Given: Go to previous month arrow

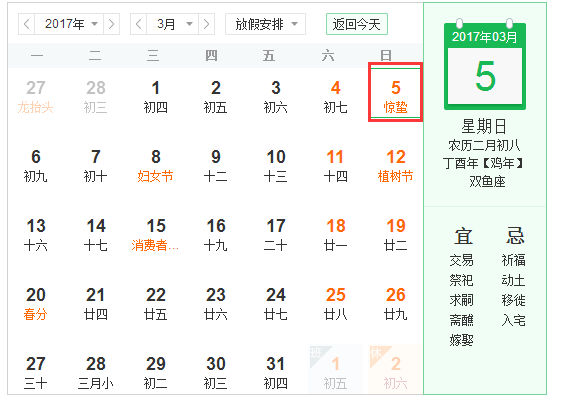Looking at the screenshot, I should (138, 24).
